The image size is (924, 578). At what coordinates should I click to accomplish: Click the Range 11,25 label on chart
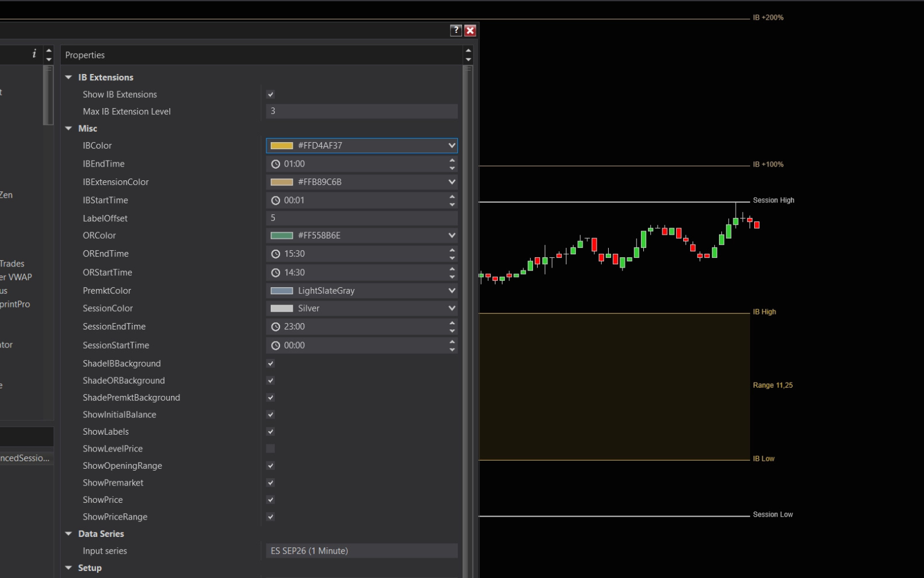tap(773, 386)
